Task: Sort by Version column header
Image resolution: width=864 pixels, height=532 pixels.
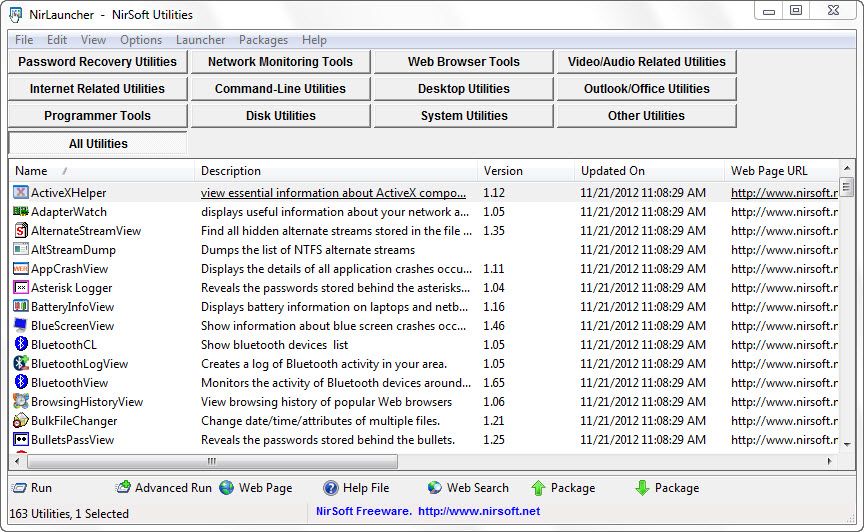Action: 526,171
